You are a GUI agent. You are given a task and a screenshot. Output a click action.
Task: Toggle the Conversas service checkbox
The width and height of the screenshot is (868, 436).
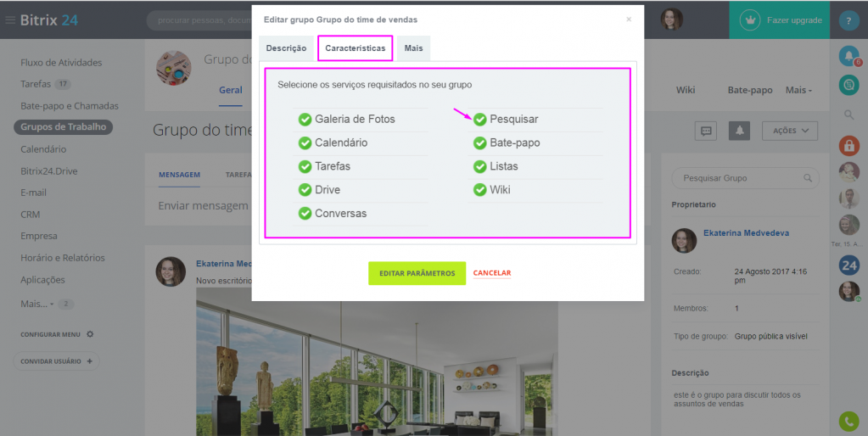(x=305, y=214)
